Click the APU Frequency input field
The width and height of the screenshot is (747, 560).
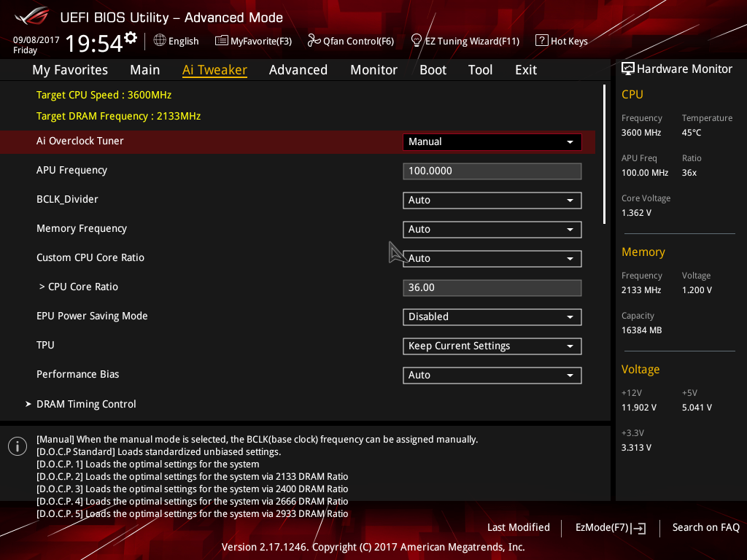(492, 171)
